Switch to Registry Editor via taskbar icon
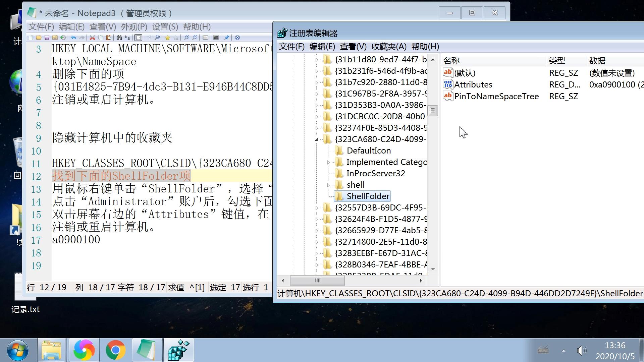Viewport: 644px width, 362px height. (179, 350)
